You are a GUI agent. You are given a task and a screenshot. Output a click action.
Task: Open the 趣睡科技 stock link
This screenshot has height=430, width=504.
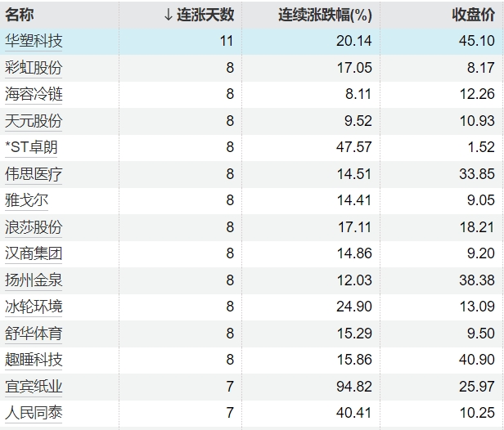pos(34,360)
